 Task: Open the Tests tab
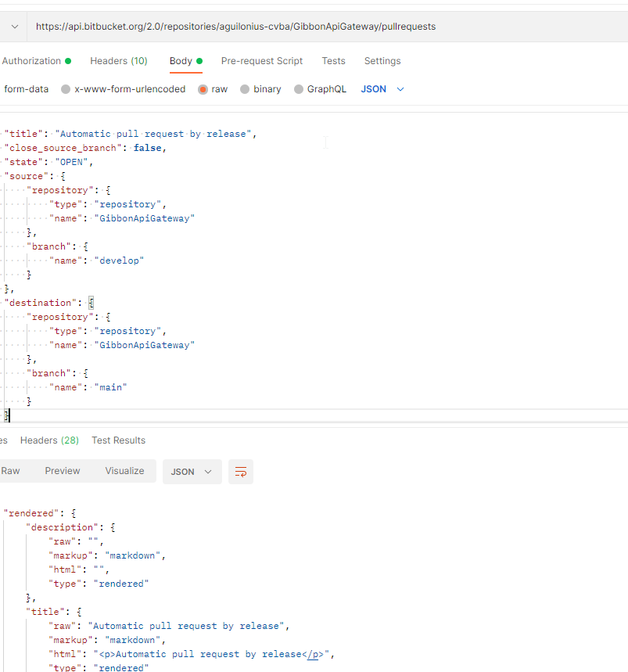tap(333, 60)
